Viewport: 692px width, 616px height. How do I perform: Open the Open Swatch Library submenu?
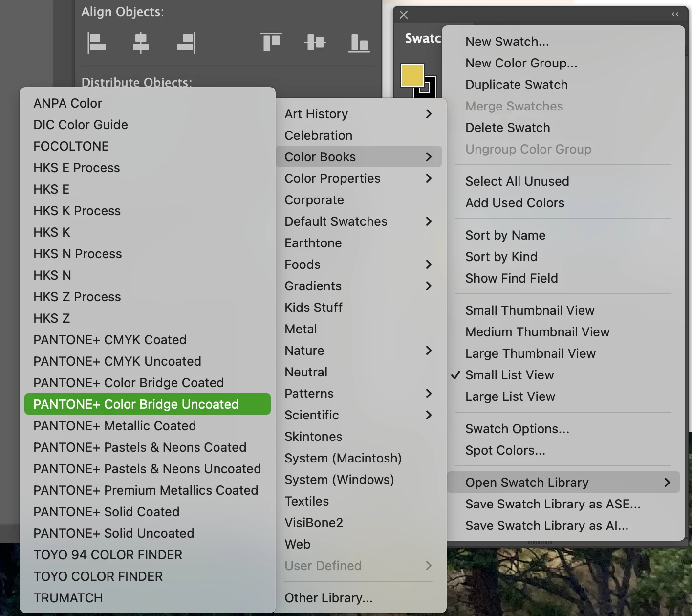[563, 483]
